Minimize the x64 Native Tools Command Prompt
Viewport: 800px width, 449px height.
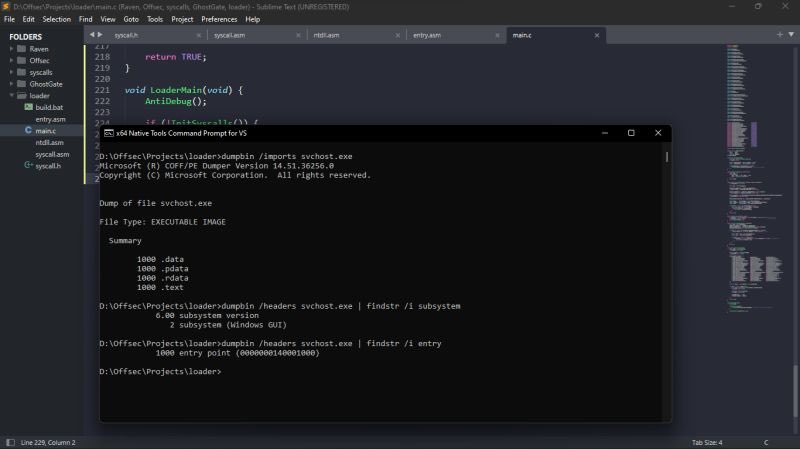[605, 133]
